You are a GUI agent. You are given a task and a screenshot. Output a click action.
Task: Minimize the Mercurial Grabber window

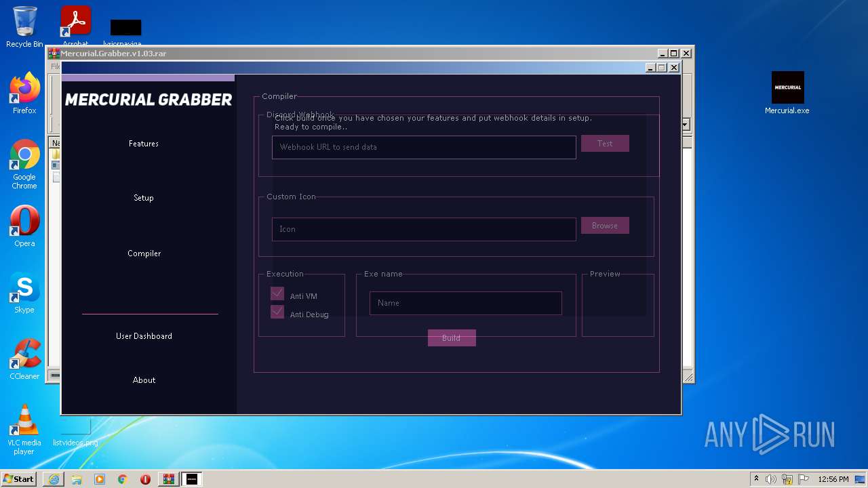pos(650,67)
